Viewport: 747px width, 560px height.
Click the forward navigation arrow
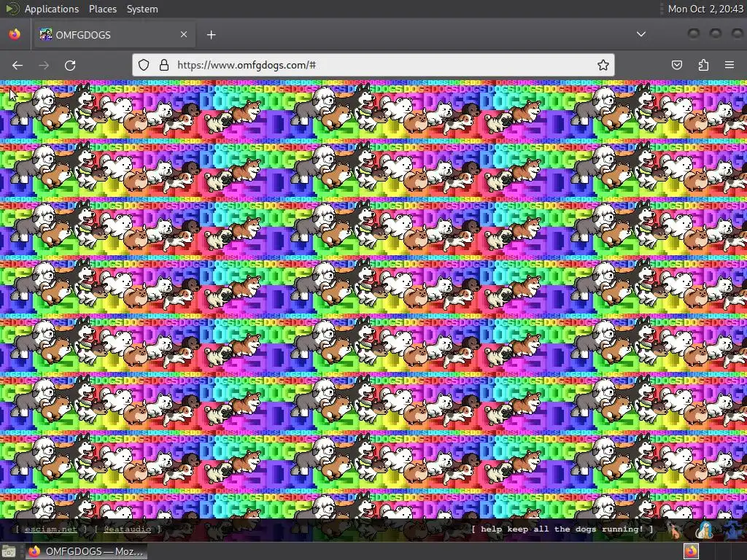pos(44,65)
